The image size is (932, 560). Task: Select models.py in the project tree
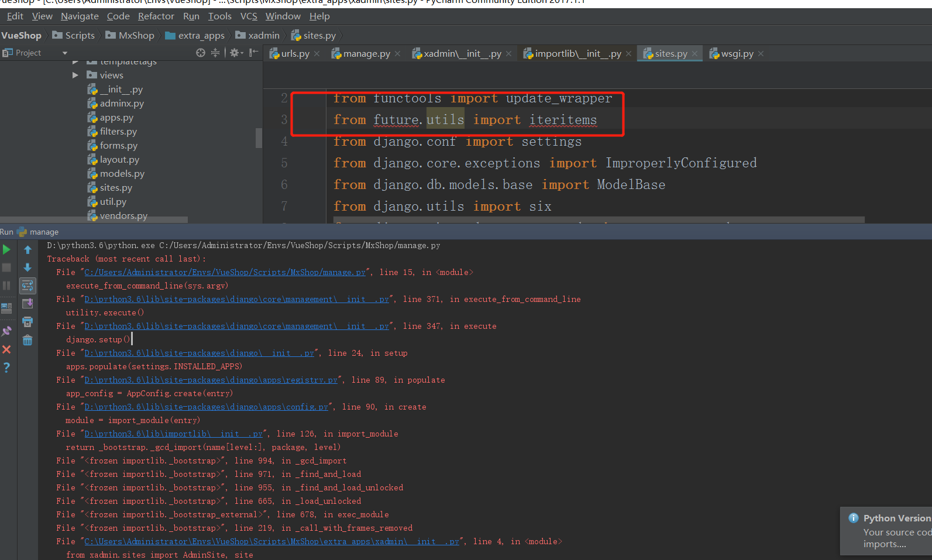(122, 174)
